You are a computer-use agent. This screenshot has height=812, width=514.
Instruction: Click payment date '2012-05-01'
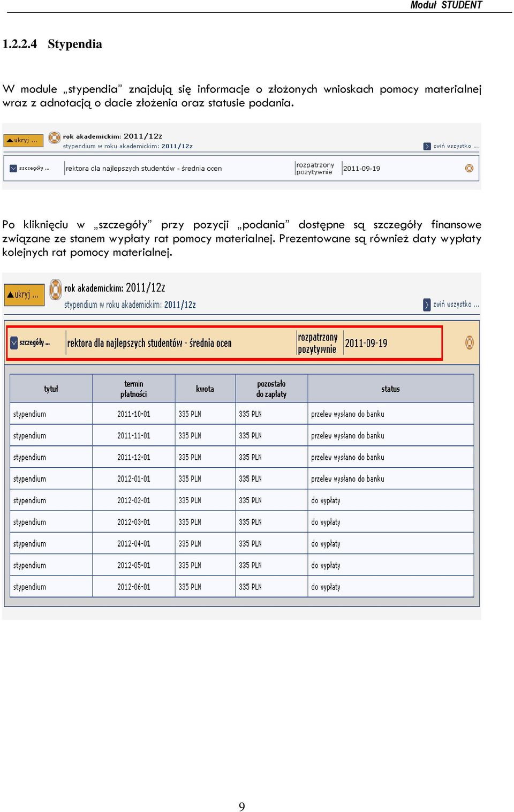134,565
